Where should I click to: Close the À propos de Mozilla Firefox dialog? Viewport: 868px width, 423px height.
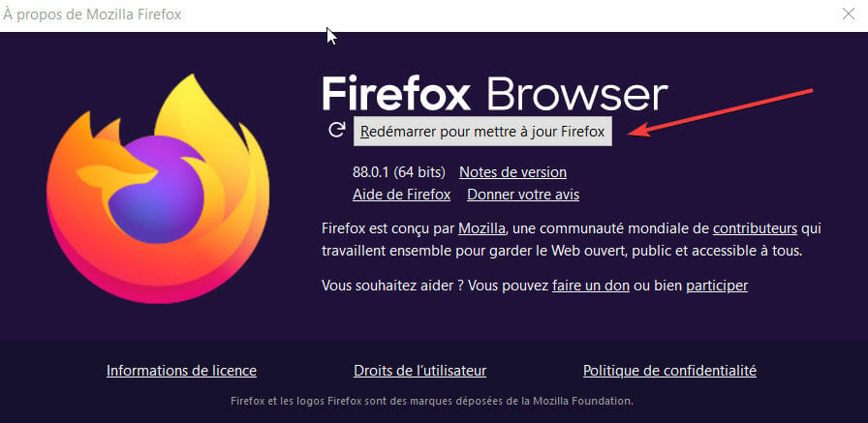point(848,15)
